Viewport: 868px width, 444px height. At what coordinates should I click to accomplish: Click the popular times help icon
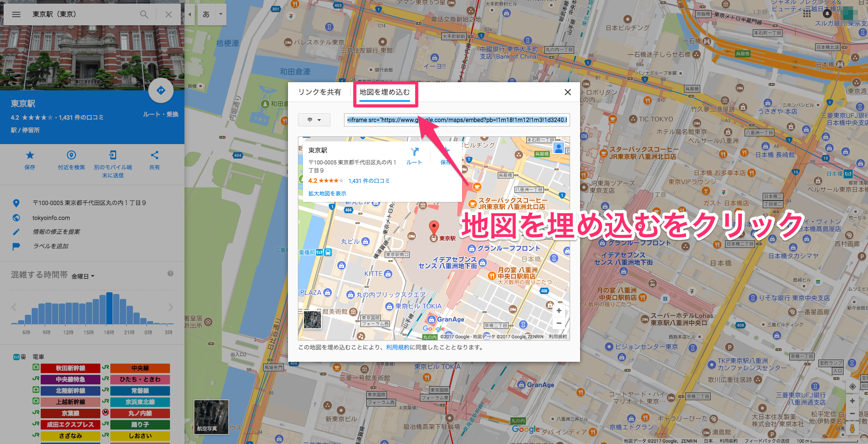pyautogui.click(x=170, y=273)
